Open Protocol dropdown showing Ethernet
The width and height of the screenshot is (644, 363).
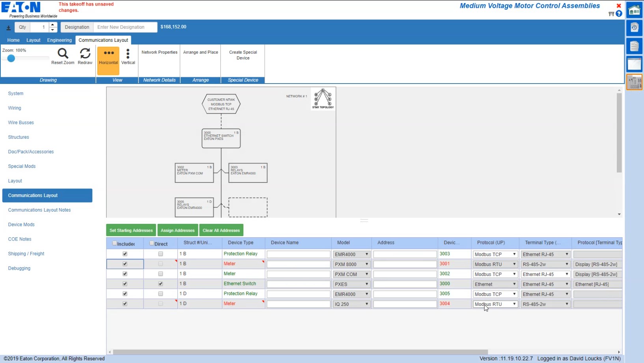click(x=495, y=284)
